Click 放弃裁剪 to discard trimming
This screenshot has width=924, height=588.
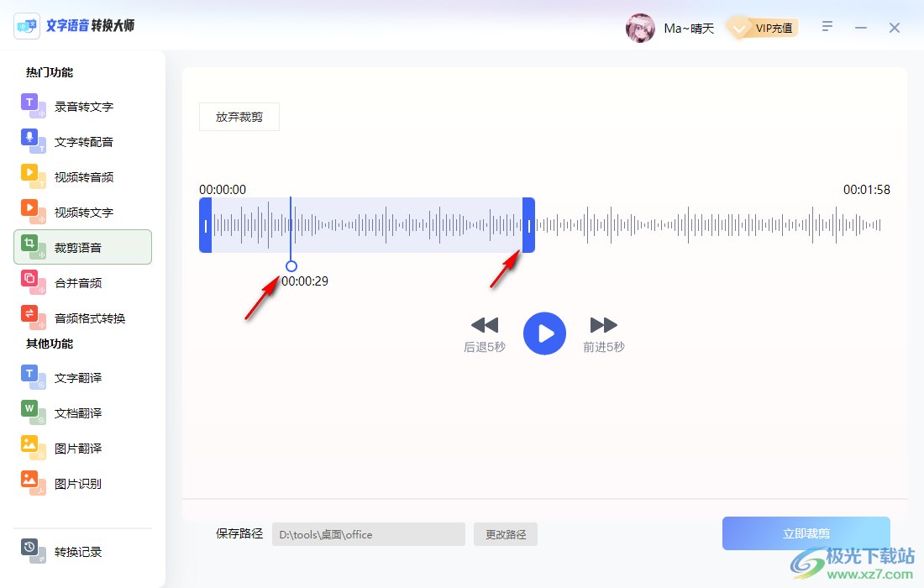click(239, 116)
